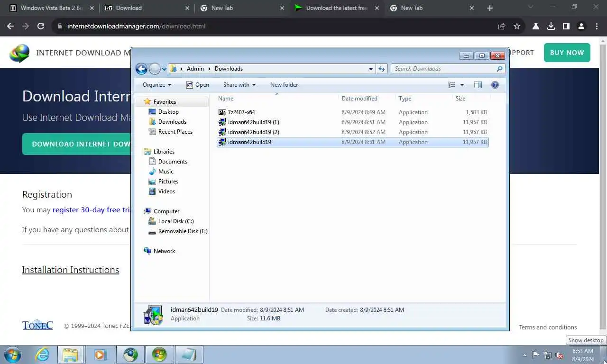
Task: Select Computer in the navigation pane
Action: click(x=166, y=211)
